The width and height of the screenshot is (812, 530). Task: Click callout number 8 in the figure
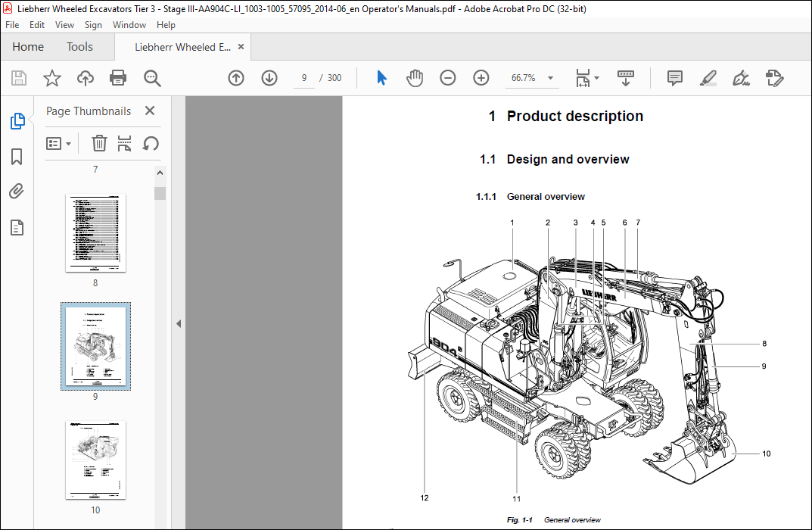click(x=764, y=344)
